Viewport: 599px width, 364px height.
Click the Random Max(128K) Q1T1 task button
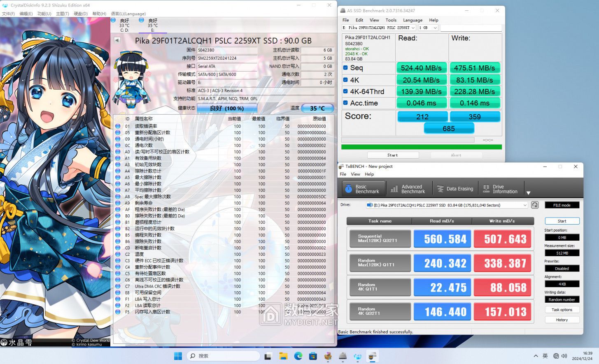tap(380, 263)
